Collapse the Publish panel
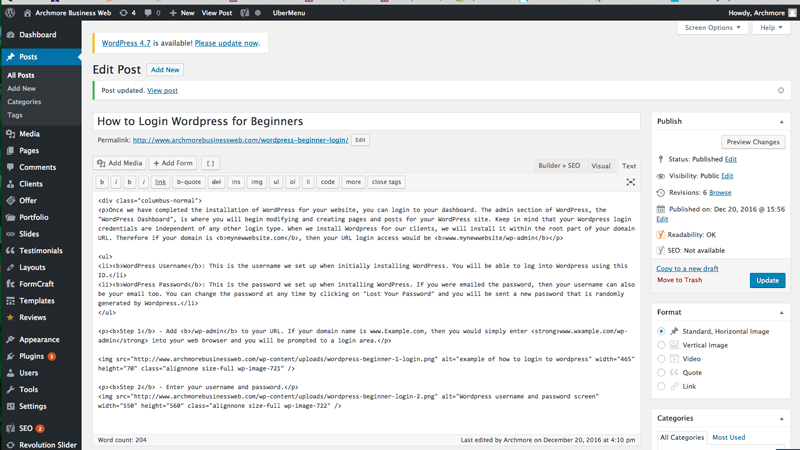 (x=781, y=121)
